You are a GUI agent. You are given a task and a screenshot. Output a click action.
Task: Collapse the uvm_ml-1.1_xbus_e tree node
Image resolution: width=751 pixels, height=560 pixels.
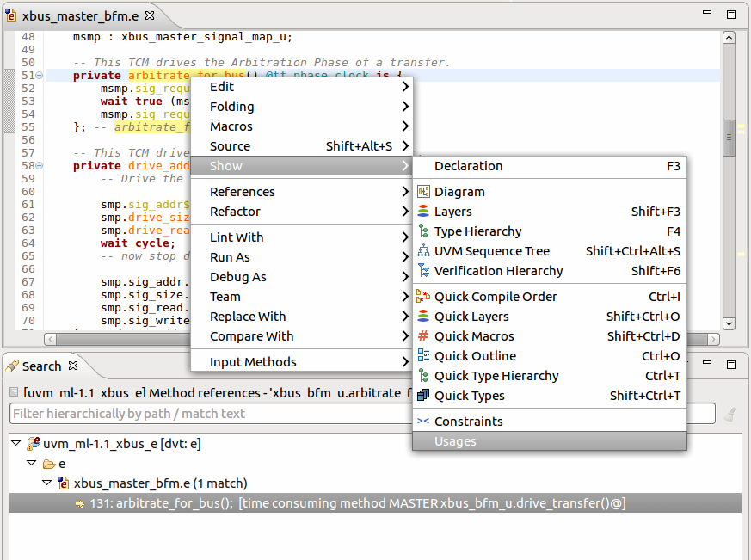[x=15, y=444]
